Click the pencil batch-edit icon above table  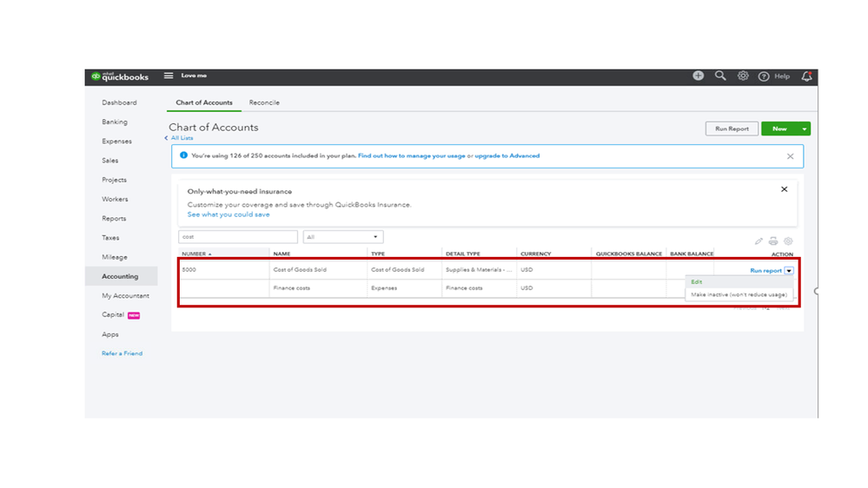[x=759, y=241]
